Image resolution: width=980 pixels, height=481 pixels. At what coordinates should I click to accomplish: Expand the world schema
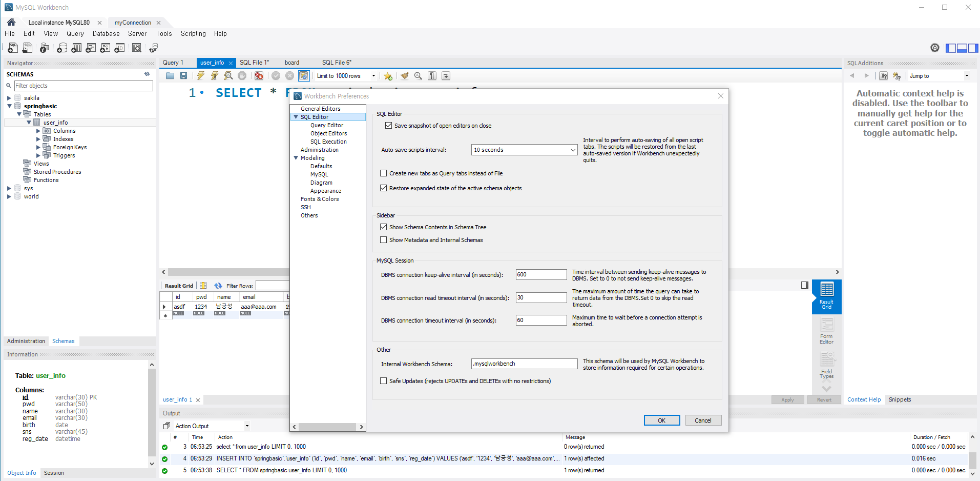point(9,196)
